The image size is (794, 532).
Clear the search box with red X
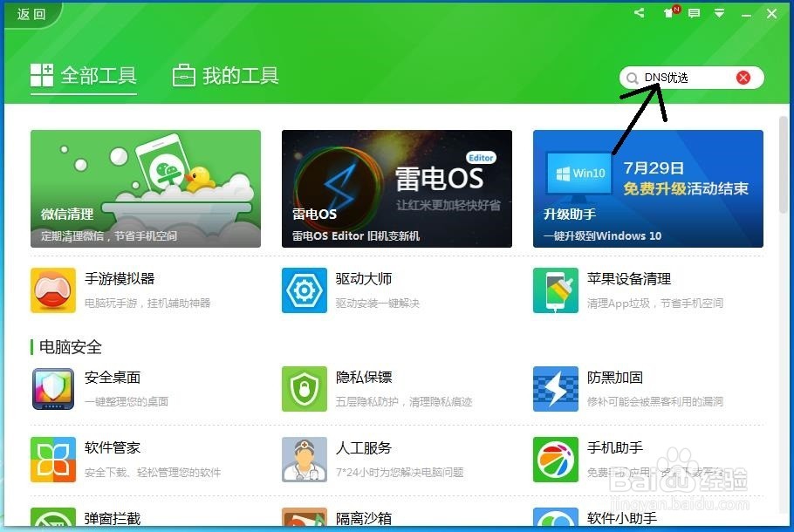pos(743,78)
